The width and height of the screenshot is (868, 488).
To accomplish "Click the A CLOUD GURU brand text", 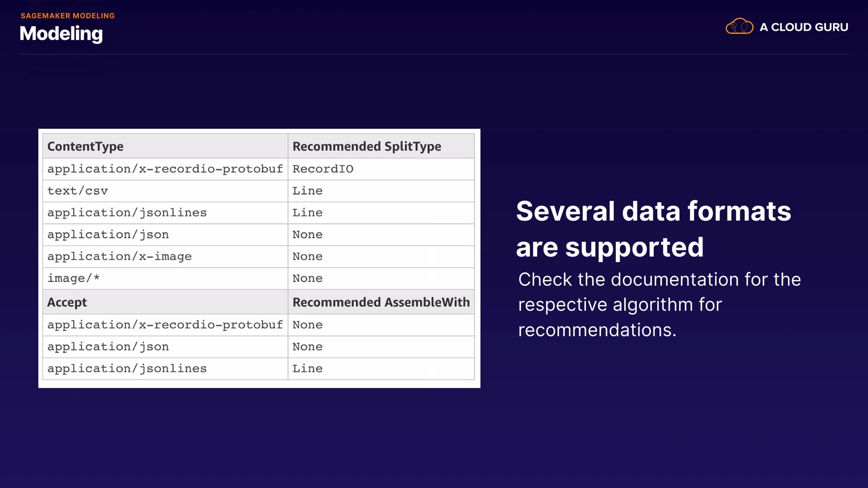I will 804,27.
